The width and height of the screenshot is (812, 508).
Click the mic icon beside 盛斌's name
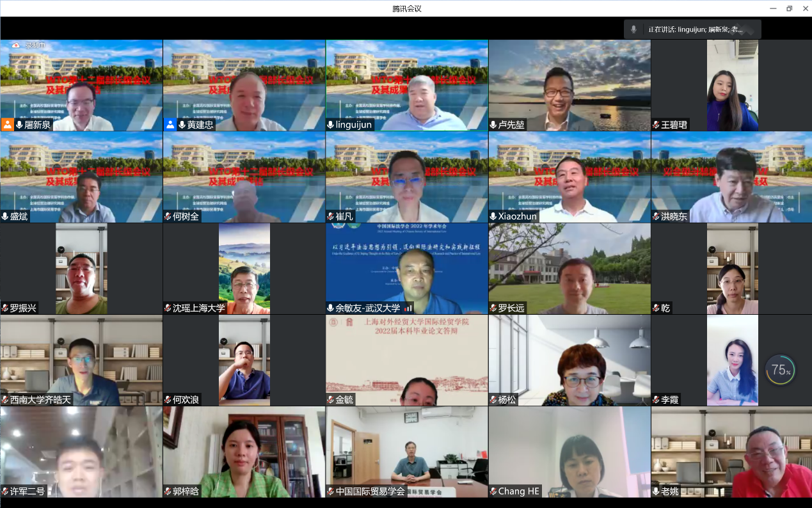click(5, 216)
